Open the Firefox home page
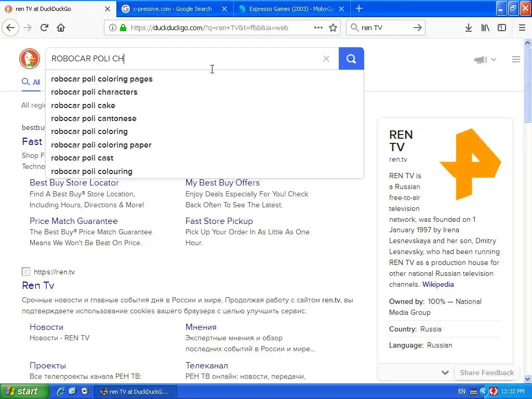 coord(61,28)
